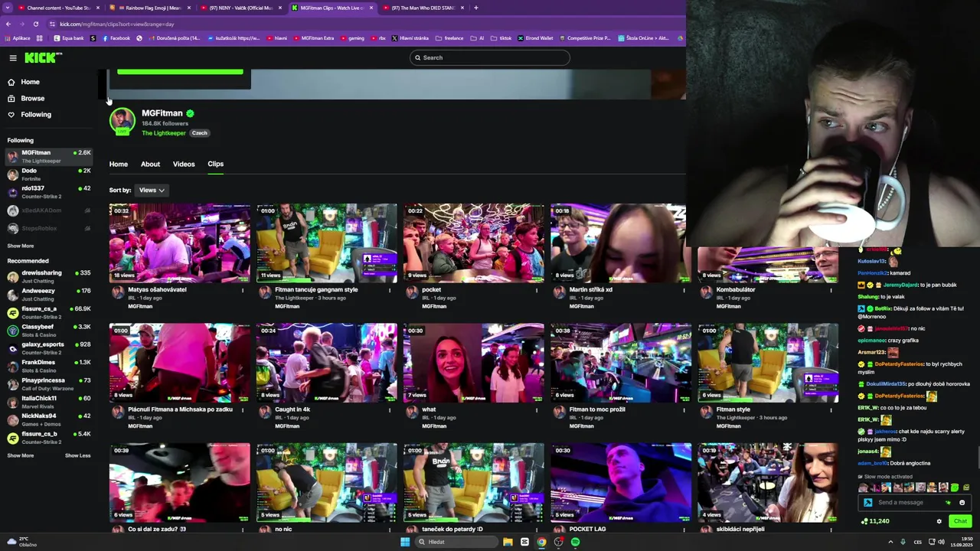Open MGFitman profile avatar
This screenshot has height=551, width=980.
122,121
